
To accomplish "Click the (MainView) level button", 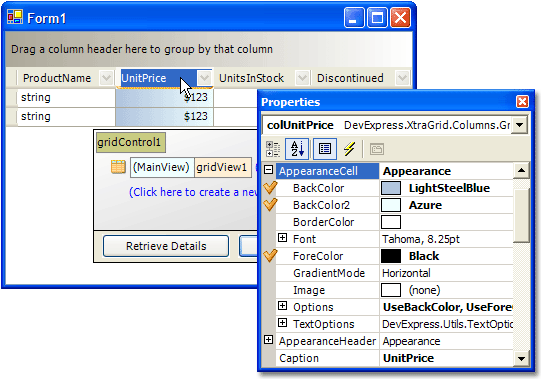I will tap(162, 167).
